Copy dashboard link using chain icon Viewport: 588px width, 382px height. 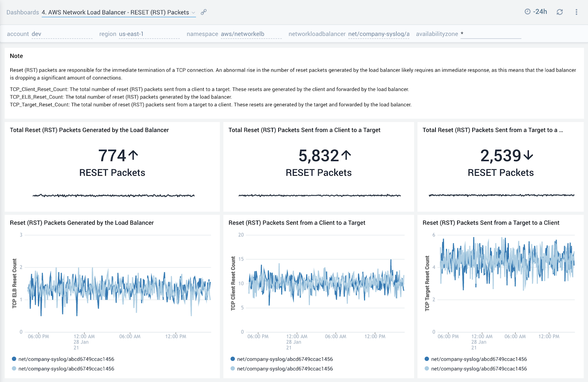pos(203,12)
